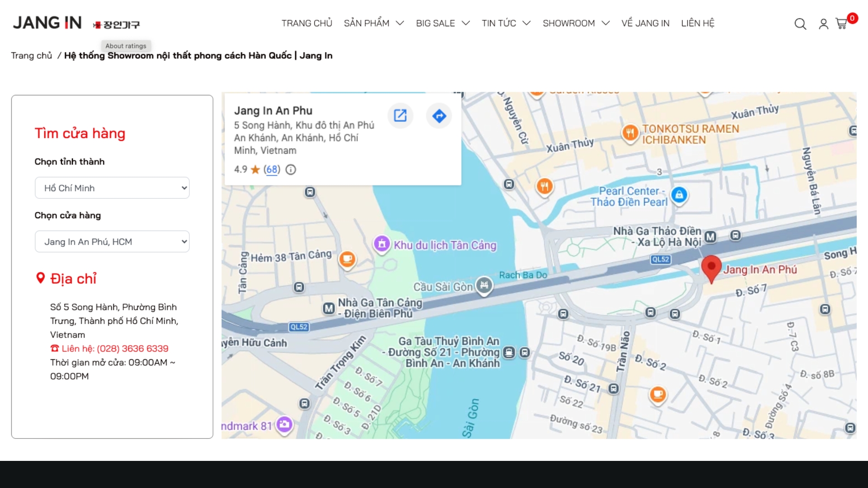Click the QL52 road badge near Thảo Điền station

(x=660, y=259)
